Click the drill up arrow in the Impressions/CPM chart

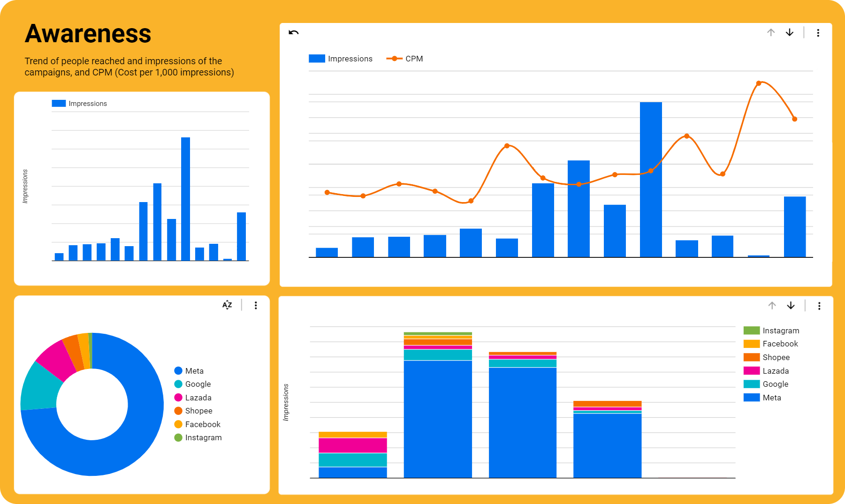click(771, 32)
